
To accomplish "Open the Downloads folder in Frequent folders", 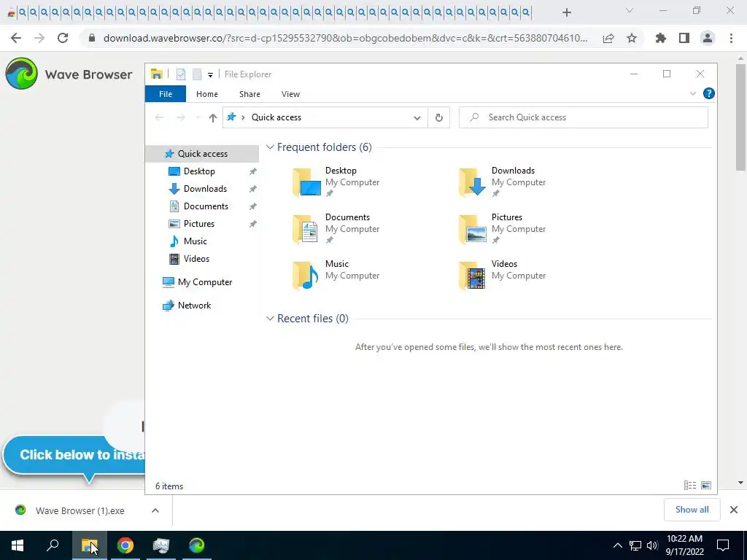I will 502,182.
